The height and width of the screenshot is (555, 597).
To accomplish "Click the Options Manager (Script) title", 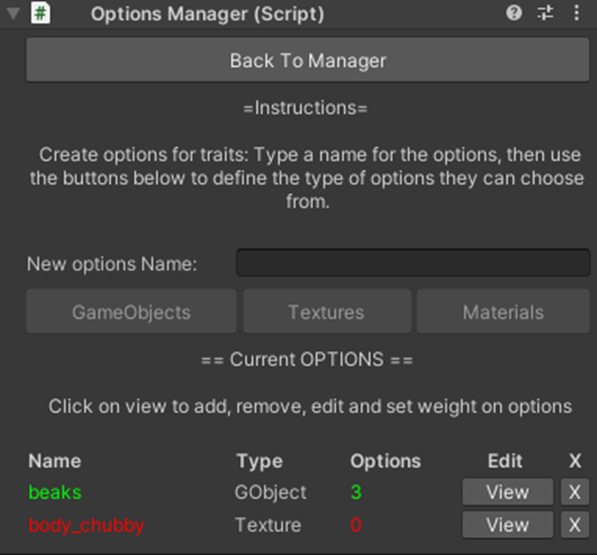I will point(208,14).
